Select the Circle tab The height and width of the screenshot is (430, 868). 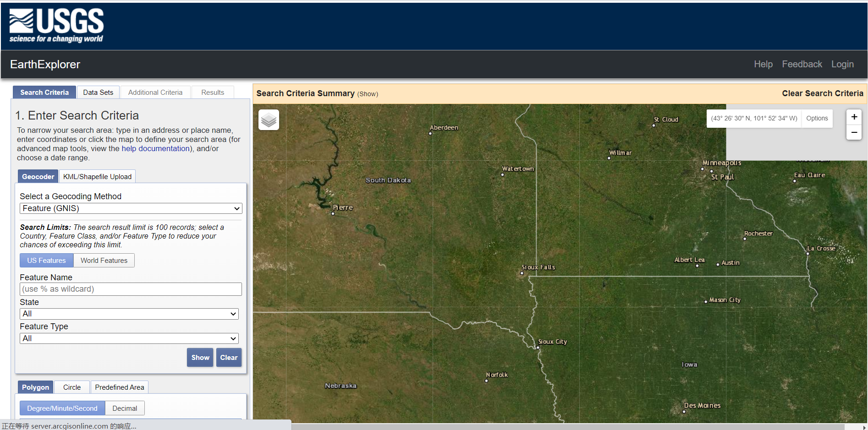[72, 387]
